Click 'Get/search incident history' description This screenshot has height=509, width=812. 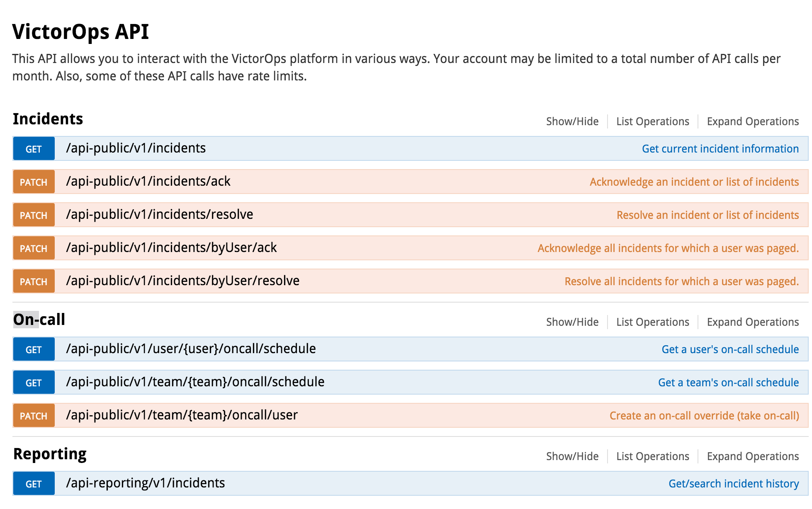pyautogui.click(x=734, y=484)
